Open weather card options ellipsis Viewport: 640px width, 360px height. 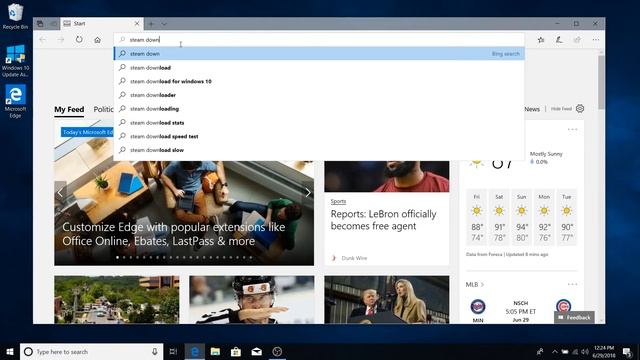click(572, 129)
